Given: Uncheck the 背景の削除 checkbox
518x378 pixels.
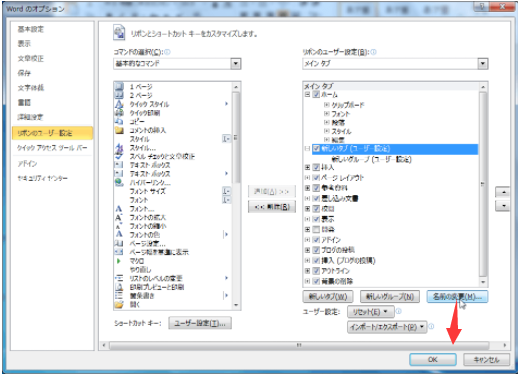Looking at the screenshot, I should click(316, 281).
